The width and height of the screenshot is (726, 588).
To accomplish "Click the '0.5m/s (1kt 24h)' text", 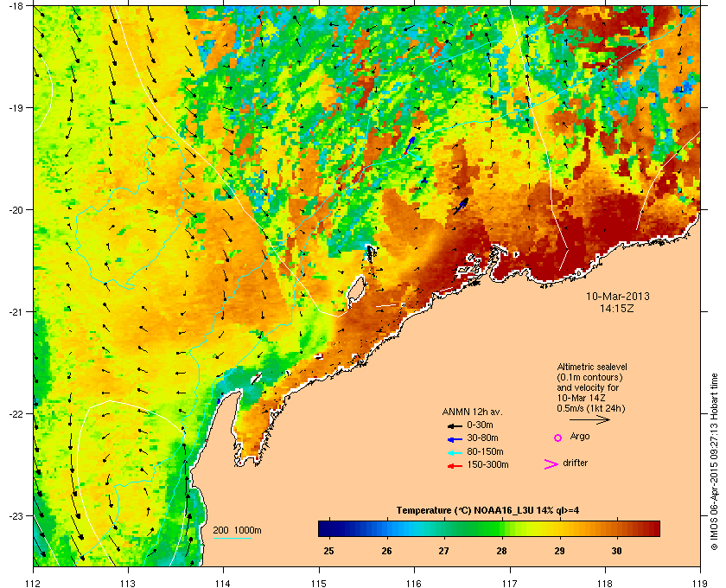I will pos(591,408).
